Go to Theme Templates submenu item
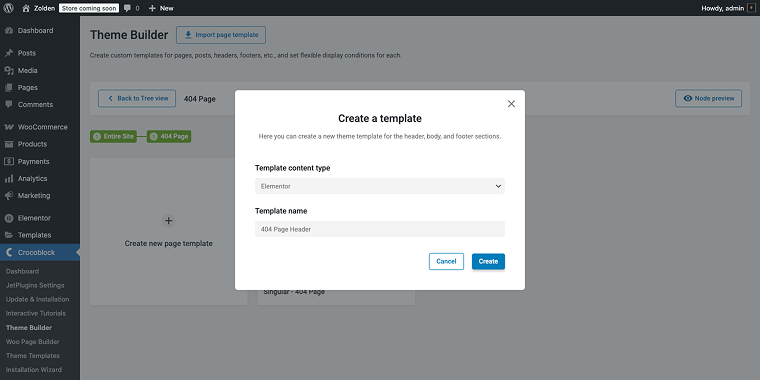Viewport: 760px width, 380px height. (x=32, y=356)
